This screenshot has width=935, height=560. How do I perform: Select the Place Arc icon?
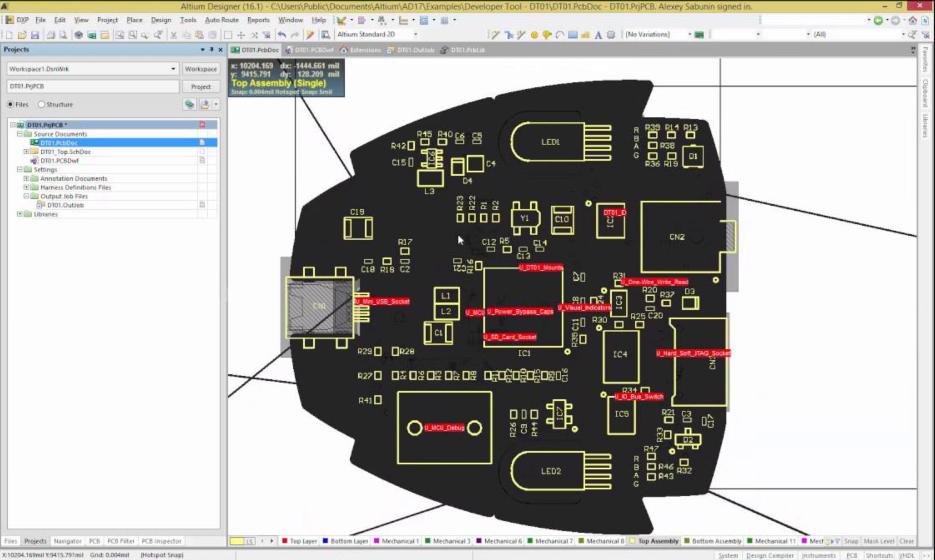(x=560, y=34)
